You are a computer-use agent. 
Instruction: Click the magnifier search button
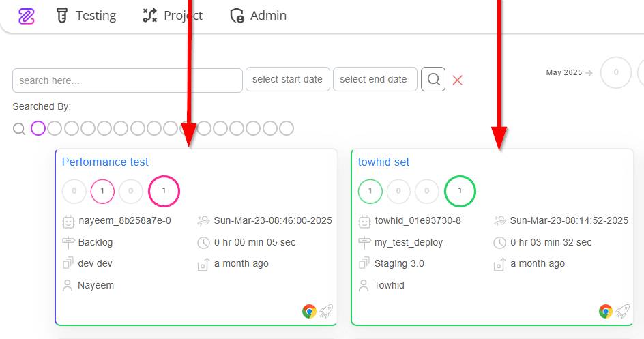tap(433, 79)
